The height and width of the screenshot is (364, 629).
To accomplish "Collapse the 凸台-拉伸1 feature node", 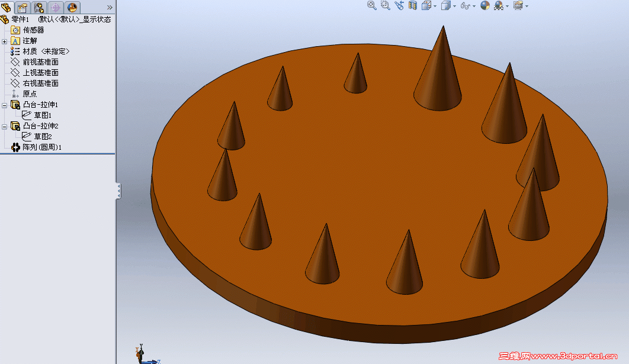I will click(x=4, y=105).
